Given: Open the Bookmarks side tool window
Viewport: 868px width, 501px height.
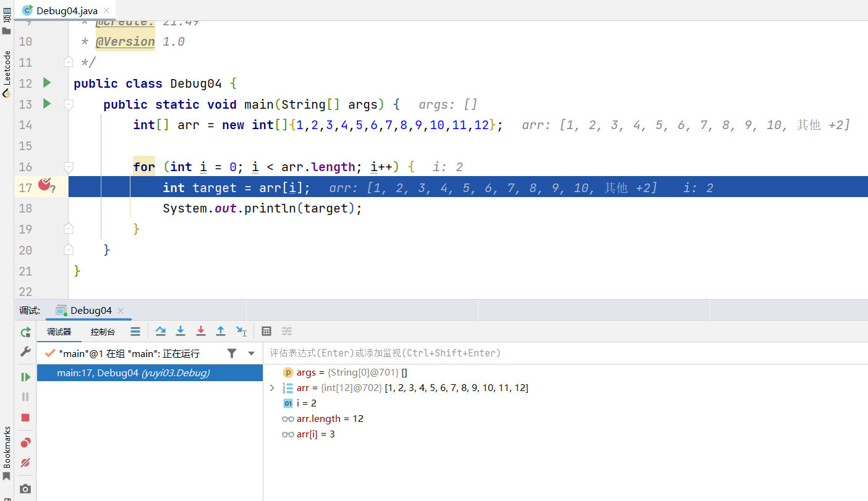Looking at the screenshot, I should coord(7,453).
